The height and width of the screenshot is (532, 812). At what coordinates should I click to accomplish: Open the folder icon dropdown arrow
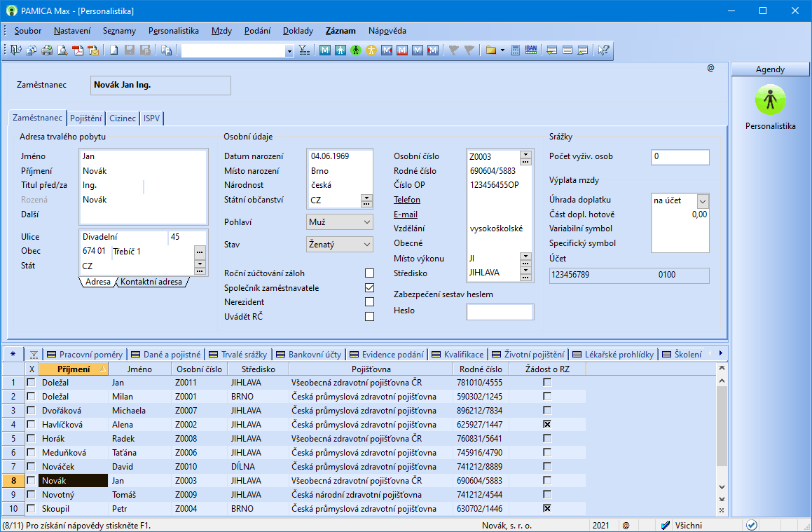pos(502,50)
